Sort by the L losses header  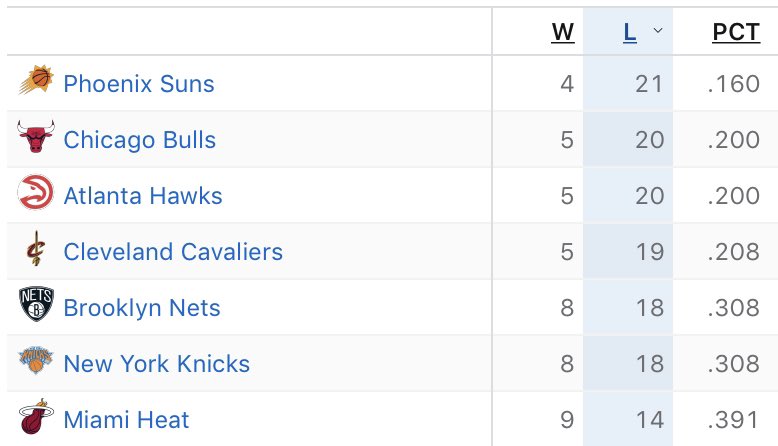coord(630,33)
